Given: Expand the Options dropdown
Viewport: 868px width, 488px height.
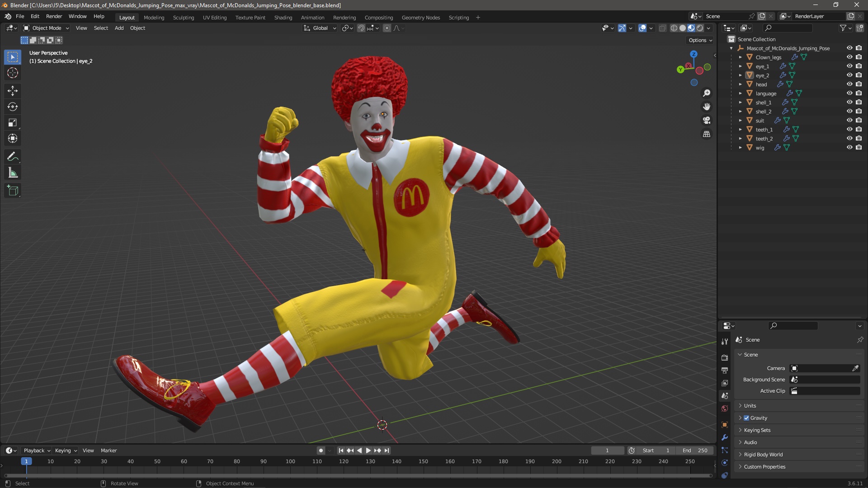Looking at the screenshot, I should pos(700,40).
